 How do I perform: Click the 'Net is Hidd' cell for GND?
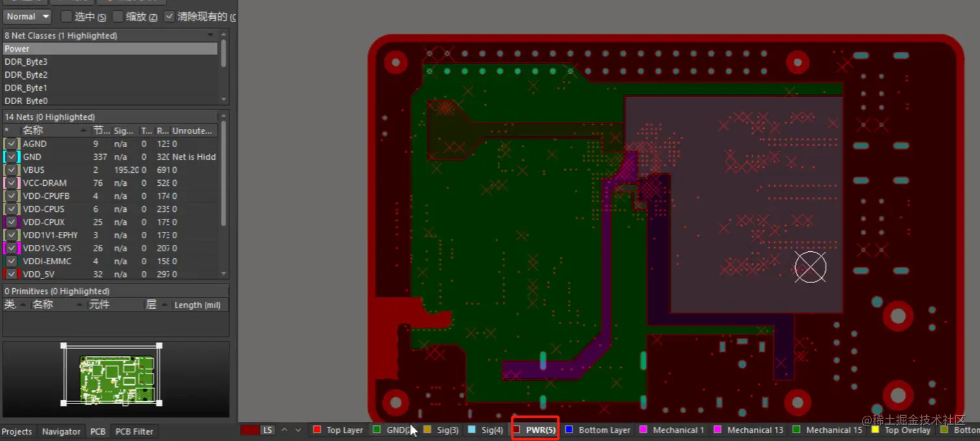(x=194, y=157)
